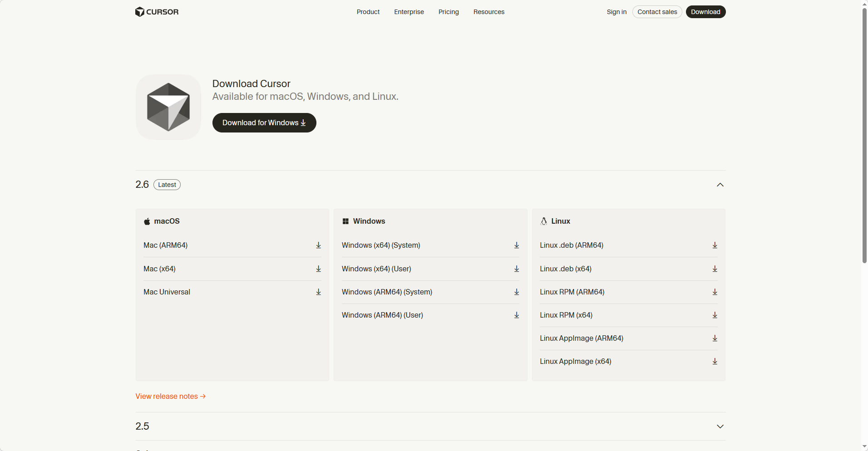
Task: Select the Windows (x64) (System) label
Action: [381, 245]
